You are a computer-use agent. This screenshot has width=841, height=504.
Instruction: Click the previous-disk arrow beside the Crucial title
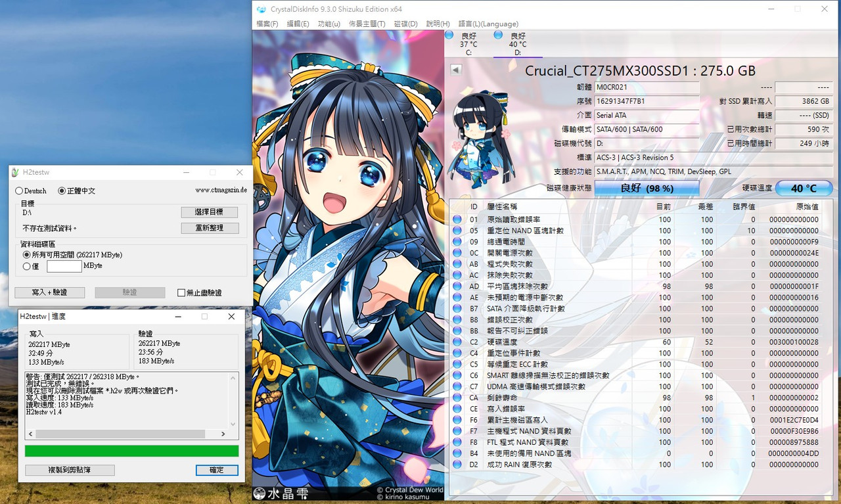pyautogui.click(x=456, y=70)
